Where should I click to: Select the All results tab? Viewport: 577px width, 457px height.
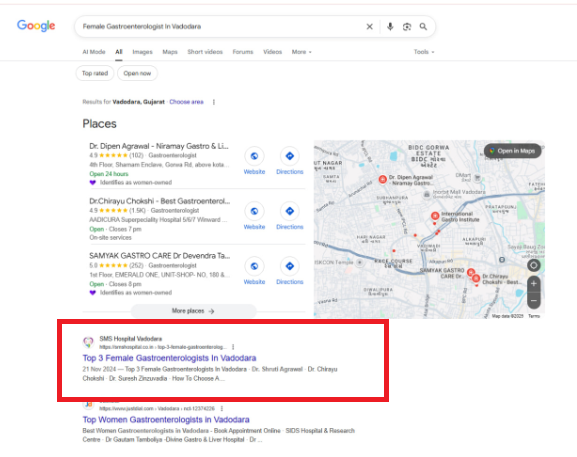118,52
